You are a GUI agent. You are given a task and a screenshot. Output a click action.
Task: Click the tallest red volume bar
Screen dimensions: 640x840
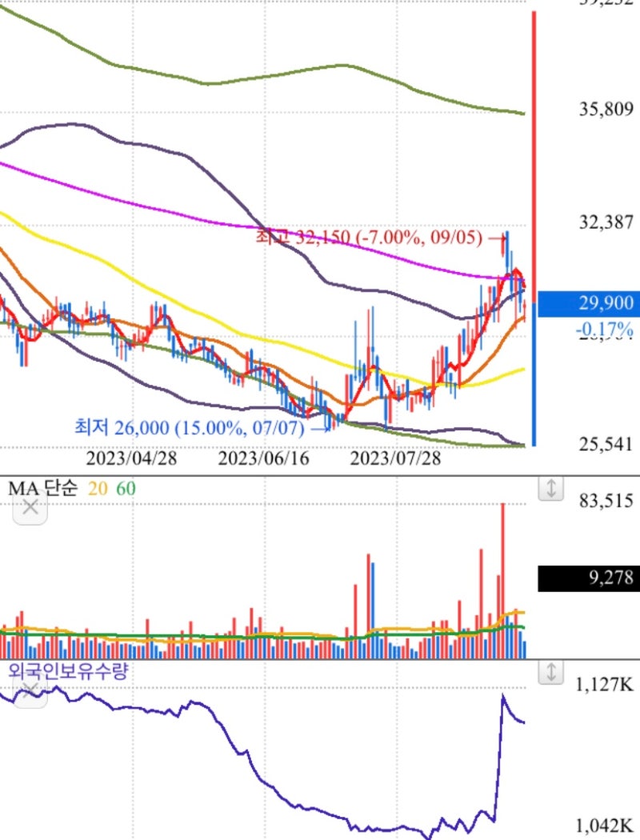pyautogui.click(x=502, y=581)
